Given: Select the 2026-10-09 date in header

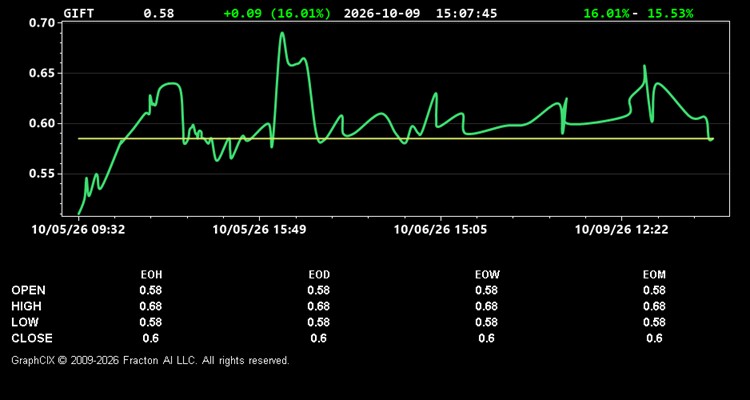Looking at the screenshot, I should click(x=382, y=13).
